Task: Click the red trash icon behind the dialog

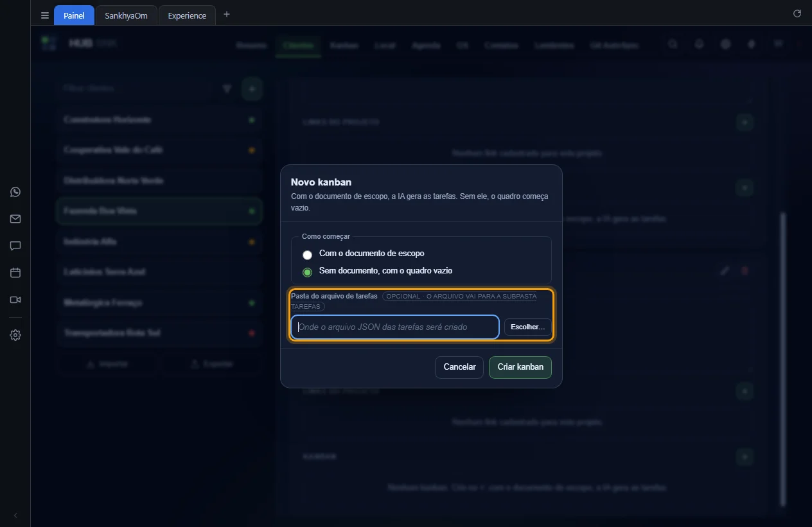Action: (745, 271)
